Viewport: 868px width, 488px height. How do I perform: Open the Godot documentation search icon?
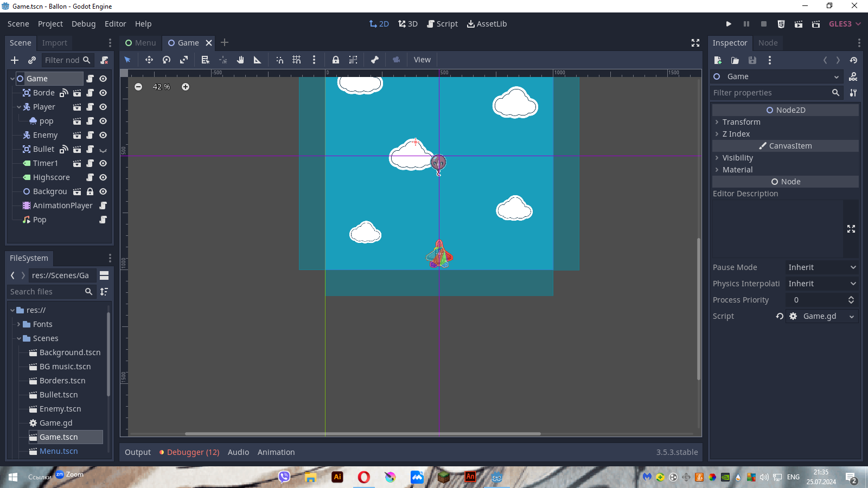tap(853, 76)
